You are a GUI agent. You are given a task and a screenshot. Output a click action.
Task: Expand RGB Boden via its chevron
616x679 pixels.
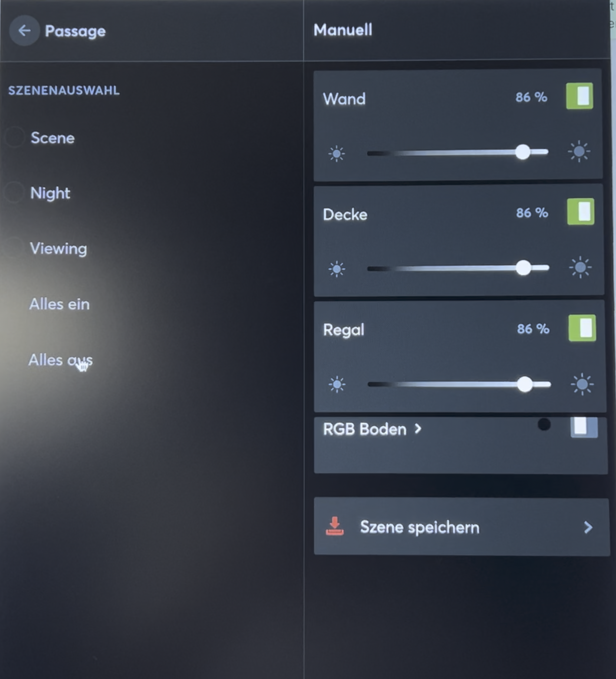[x=418, y=429]
